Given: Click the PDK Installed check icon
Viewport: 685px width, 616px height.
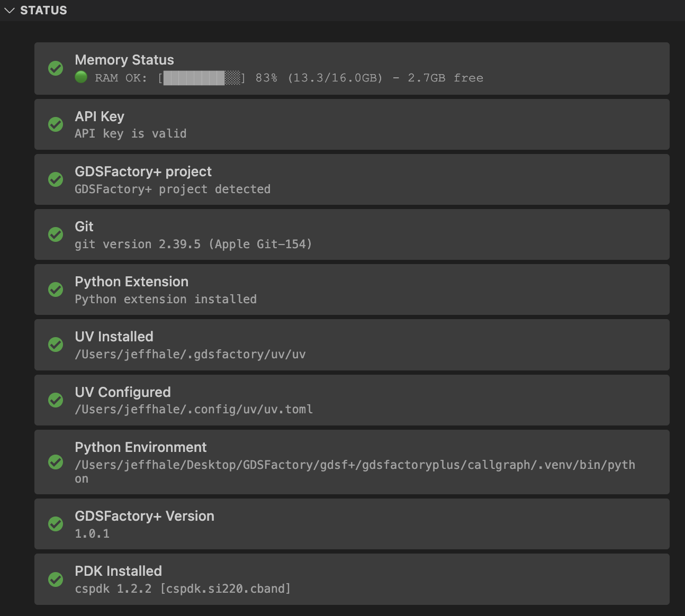Looking at the screenshot, I should (56, 579).
